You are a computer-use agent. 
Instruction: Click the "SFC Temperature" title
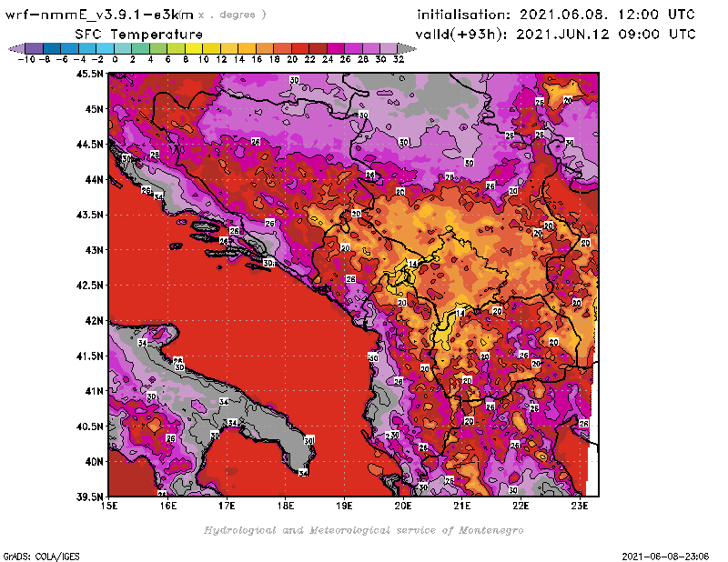pos(139,35)
